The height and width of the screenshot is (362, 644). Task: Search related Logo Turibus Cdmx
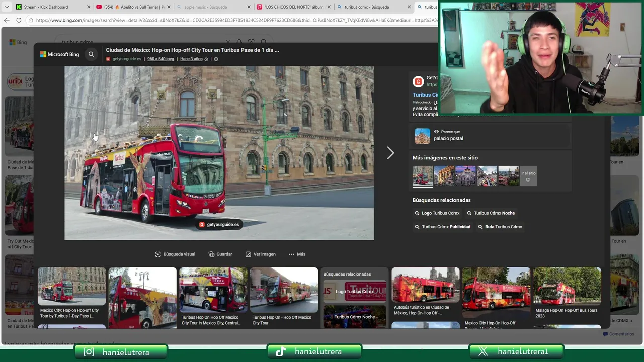coord(437,213)
